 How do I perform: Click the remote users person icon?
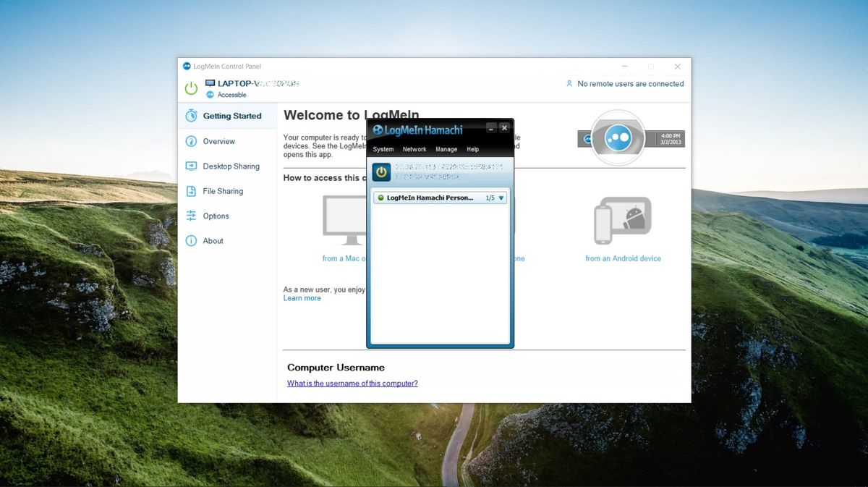pyautogui.click(x=569, y=84)
